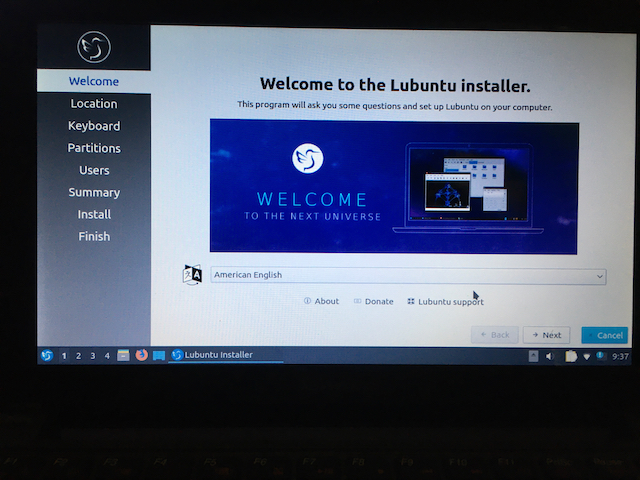640x480 pixels.
Task: Switch to virtual desktop 4
Action: click(107, 356)
